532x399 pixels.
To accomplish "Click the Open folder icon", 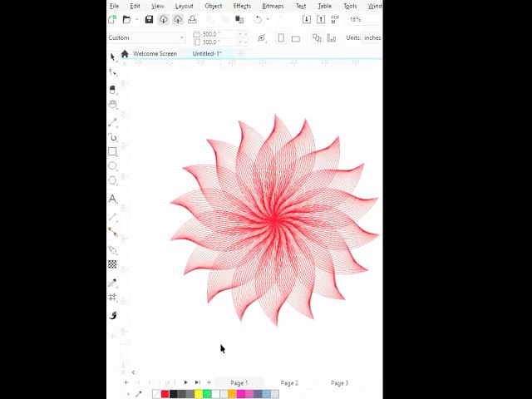I will [126, 19].
